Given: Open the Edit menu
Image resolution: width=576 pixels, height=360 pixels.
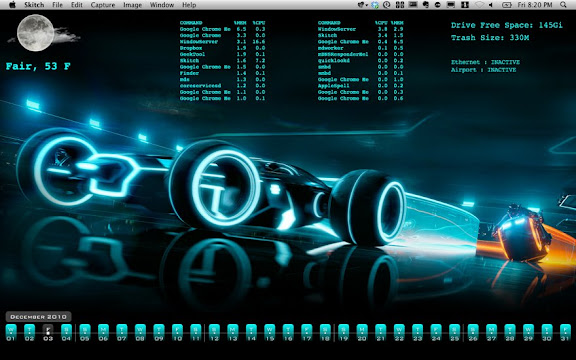Looking at the screenshot, I should [77, 5].
